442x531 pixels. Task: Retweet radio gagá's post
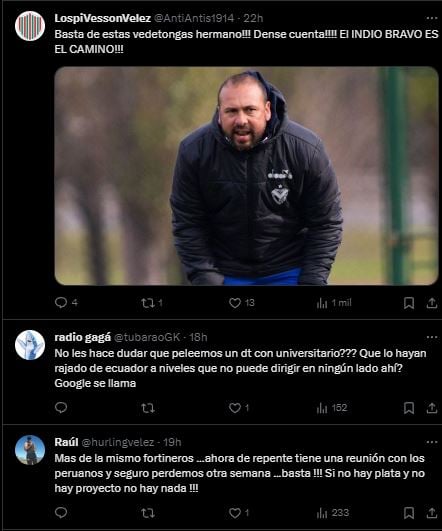(x=148, y=408)
